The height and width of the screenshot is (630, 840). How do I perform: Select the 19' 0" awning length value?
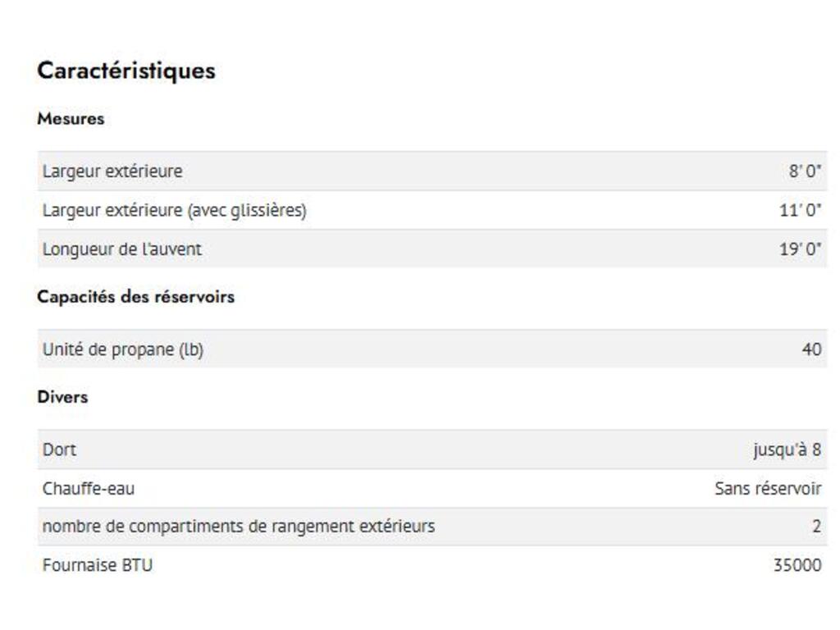point(800,249)
